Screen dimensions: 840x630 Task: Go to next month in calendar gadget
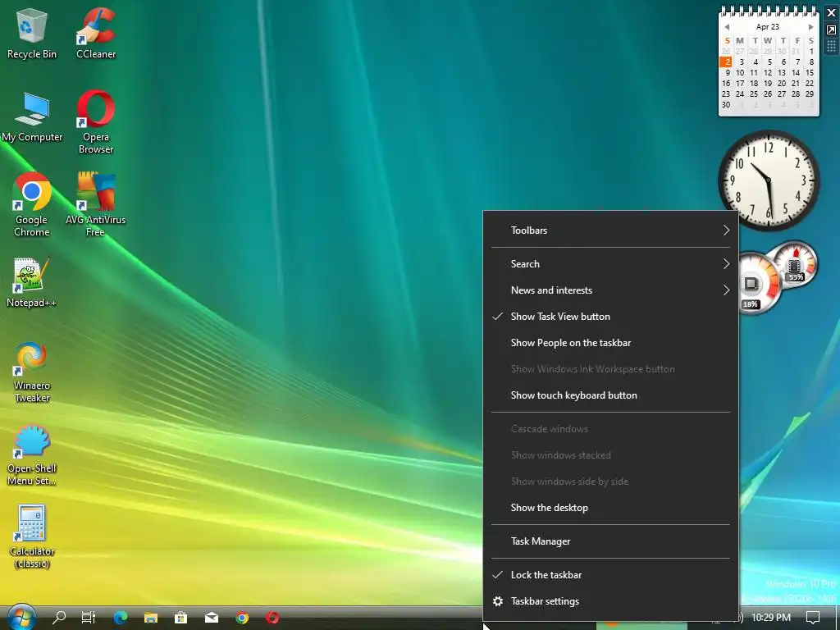tap(811, 27)
